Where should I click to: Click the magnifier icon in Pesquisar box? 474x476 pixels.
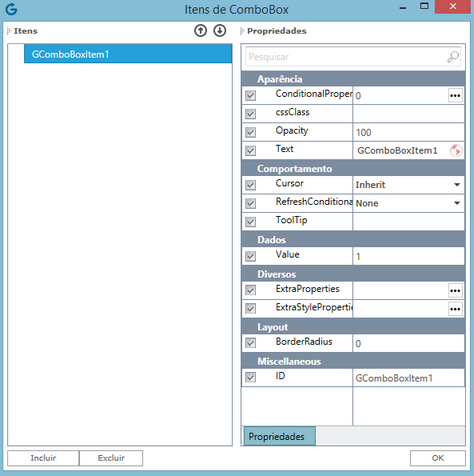(453, 57)
